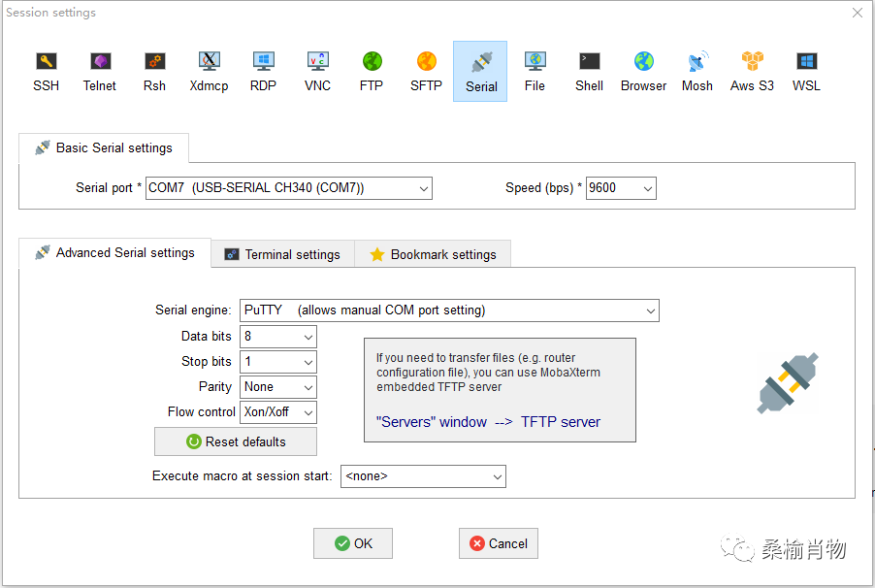Select the SSH session type icon
Screen dimensions: 875x588
click(x=47, y=72)
